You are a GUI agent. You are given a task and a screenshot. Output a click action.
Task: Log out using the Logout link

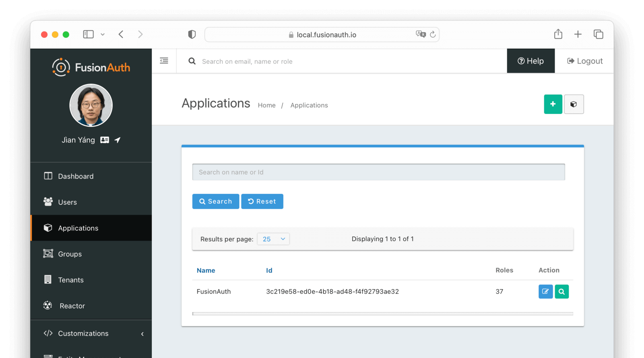tap(585, 61)
